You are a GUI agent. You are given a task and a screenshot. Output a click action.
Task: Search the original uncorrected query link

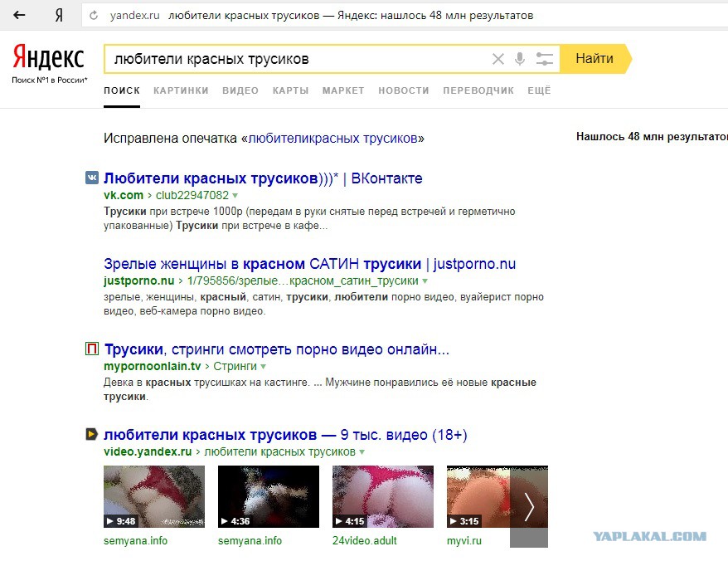click(332, 139)
